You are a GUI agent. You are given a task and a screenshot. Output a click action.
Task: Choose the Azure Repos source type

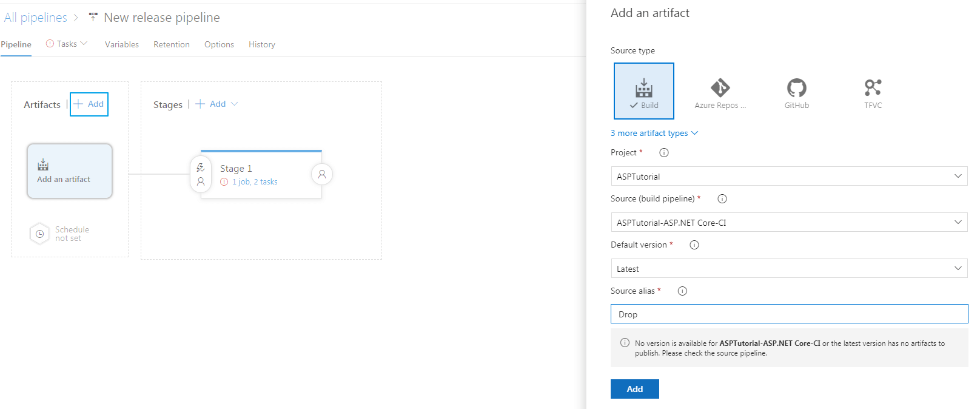(x=720, y=90)
